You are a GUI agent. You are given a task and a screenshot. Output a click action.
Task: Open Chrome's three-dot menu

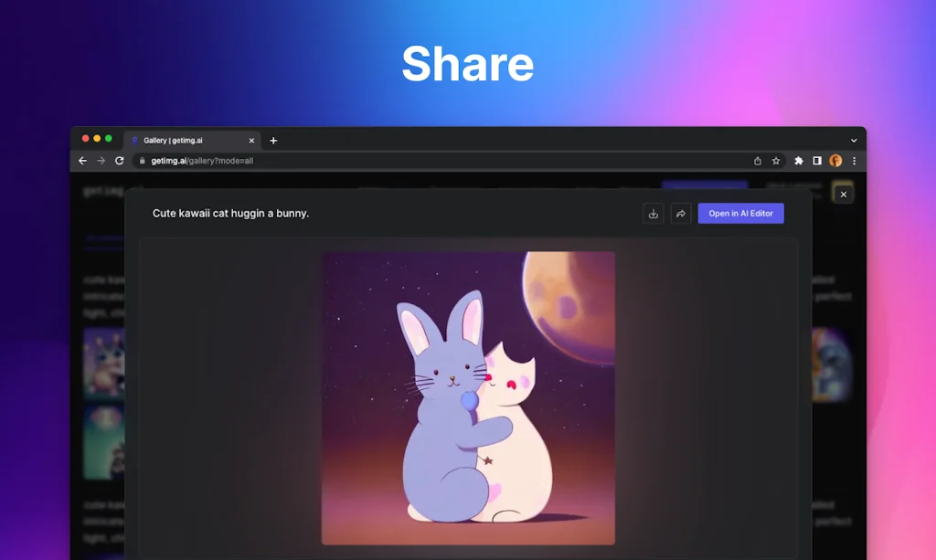pos(854,163)
